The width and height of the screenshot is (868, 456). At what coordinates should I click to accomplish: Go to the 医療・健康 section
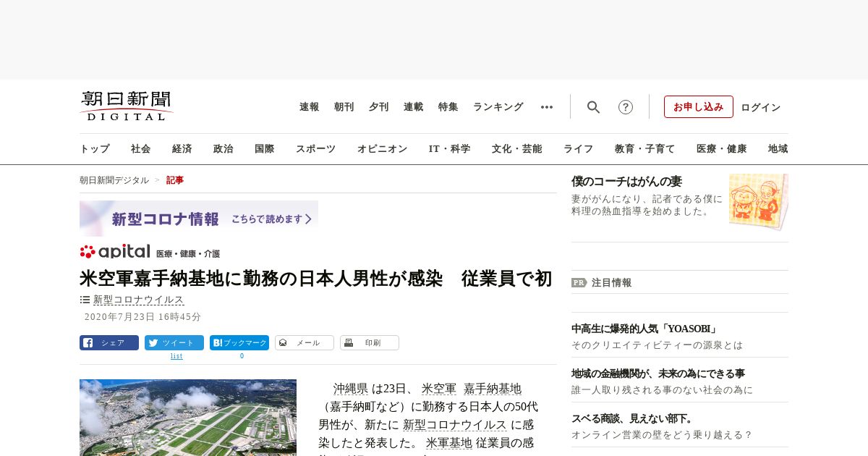(x=722, y=149)
